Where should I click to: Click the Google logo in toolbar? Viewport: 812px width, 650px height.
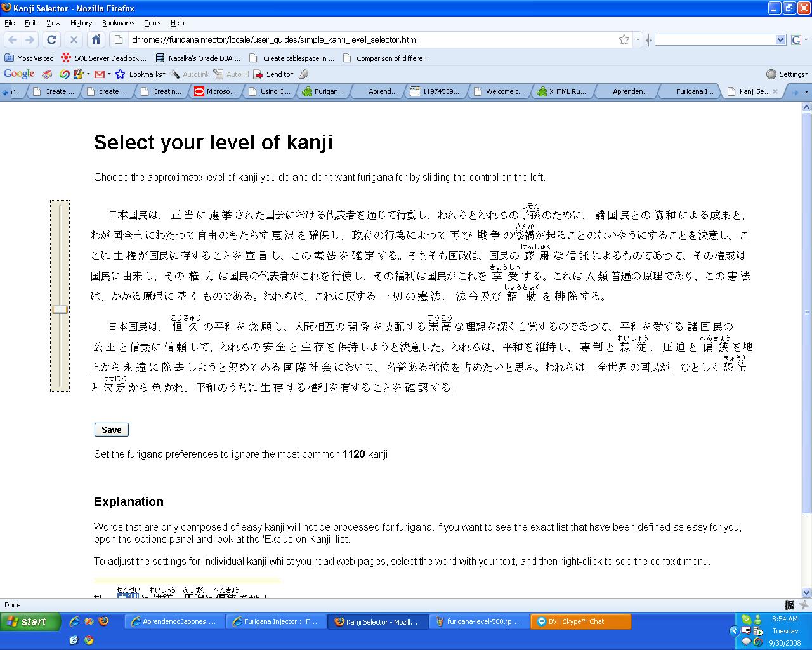19,74
